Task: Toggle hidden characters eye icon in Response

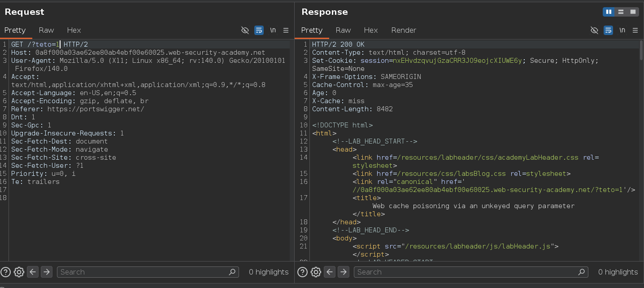Action: point(594,30)
